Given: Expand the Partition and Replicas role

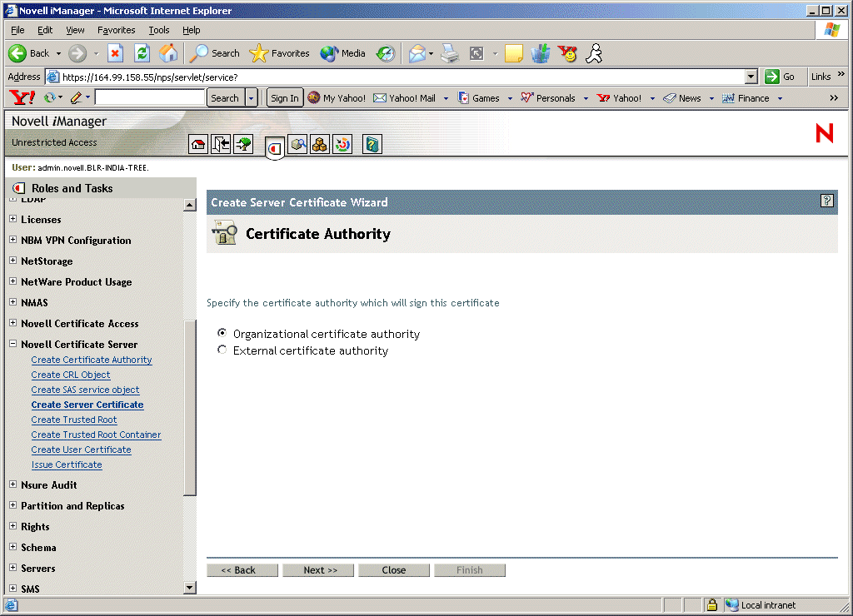Looking at the screenshot, I should click(13, 505).
